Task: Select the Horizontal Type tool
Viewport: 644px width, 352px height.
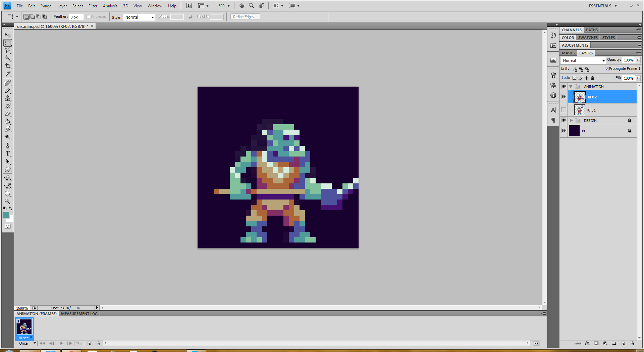Action: coord(8,154)
